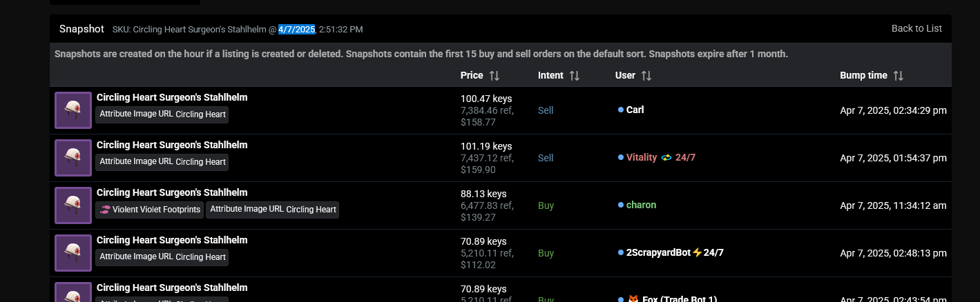Click the Violent Violet Footprints tag
980x302 pixels.
[x=150, y=210]
